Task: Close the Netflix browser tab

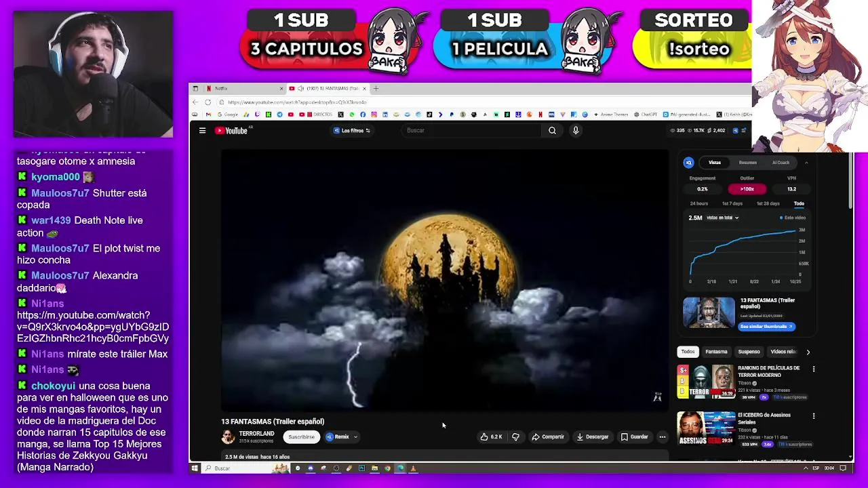Action: (281, 89)
